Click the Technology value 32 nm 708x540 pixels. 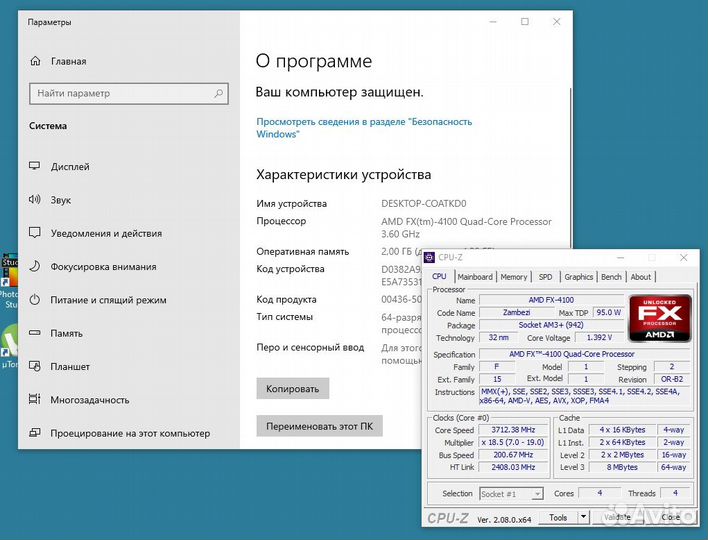[498, 338]
